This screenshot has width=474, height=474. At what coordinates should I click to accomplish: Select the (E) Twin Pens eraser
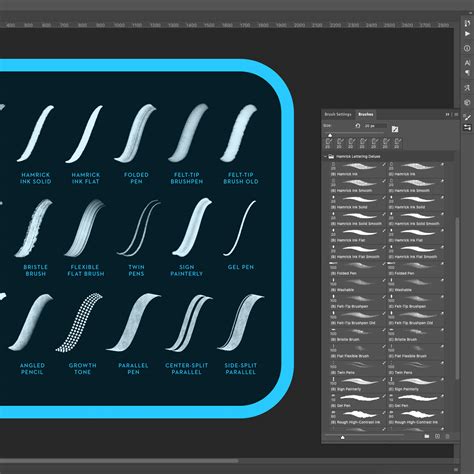pyautogui.click(x=416, y=367)
